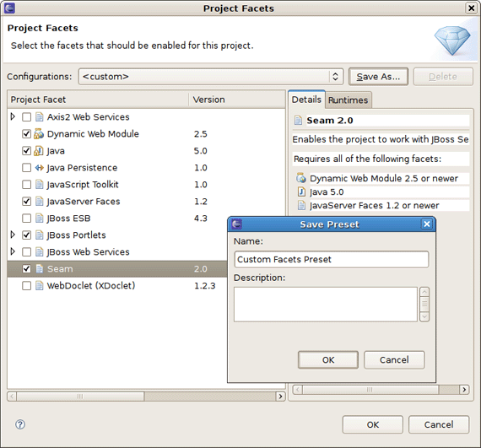Click the Eclipse icon in Project Facets title bar
481x448 pixels.
click(x=9, y=8)
